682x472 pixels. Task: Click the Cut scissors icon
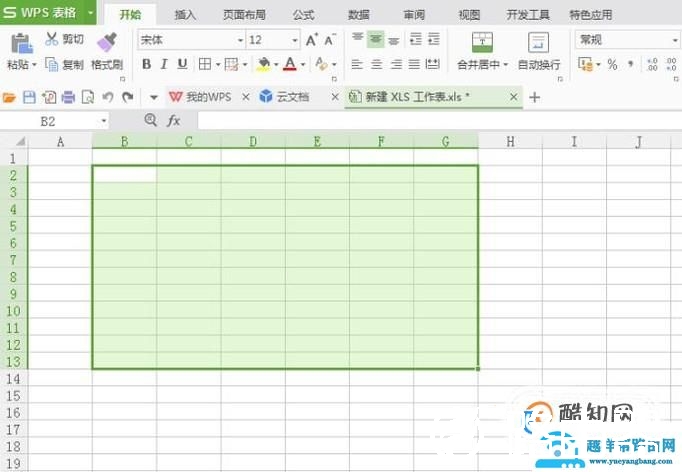(51, 39)
